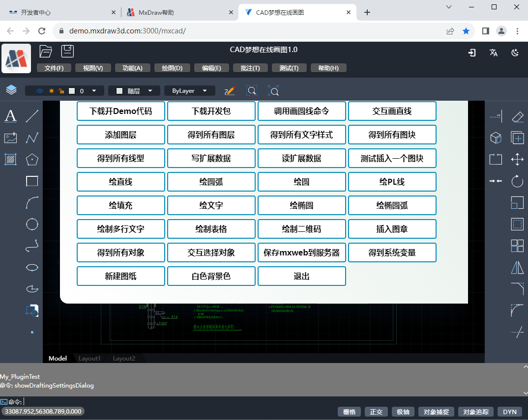Click the 退出 button
This screenshot has width=528, height=420.
[x=301, y=276]
